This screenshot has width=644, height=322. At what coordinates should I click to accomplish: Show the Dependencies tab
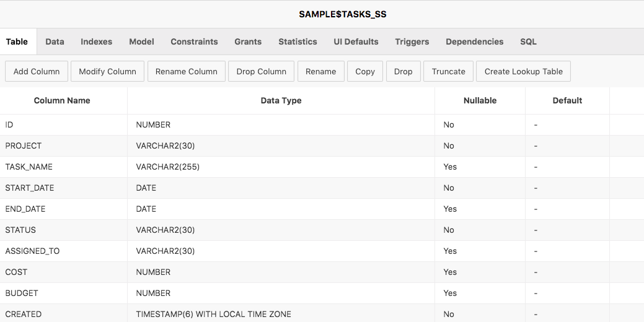tap(474, 41)
